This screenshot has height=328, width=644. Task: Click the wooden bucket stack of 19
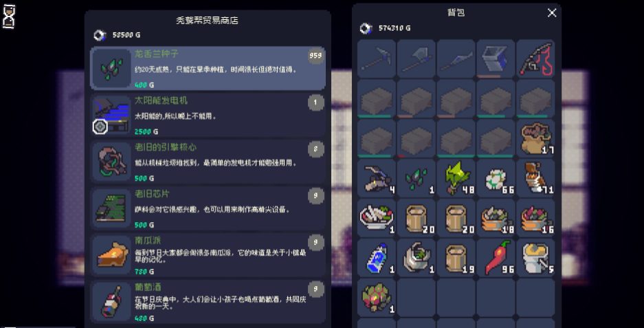pos(456,258)
